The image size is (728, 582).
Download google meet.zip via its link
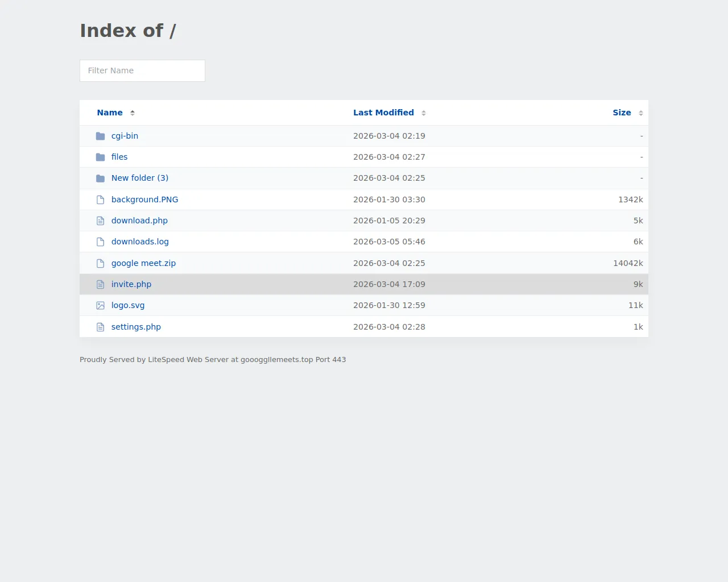pos(143,263)
